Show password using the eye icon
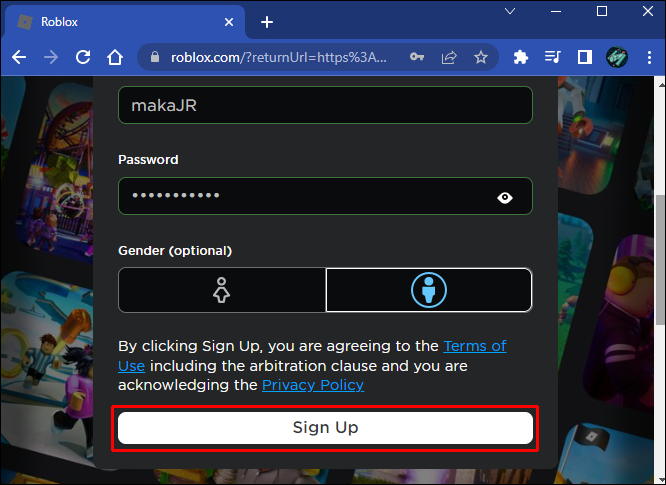 click(505, 197)
